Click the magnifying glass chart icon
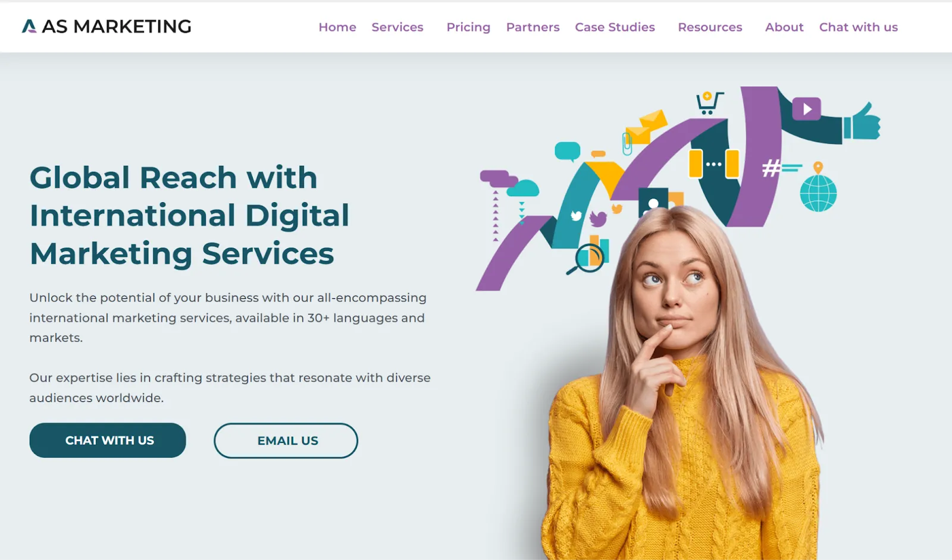952x560 pixels. 587,258
